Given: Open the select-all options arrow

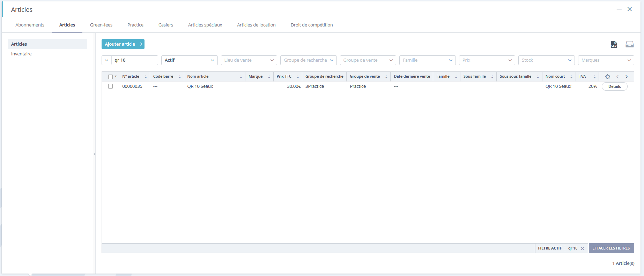Looking at the screenshot, I should click(116, 76).
